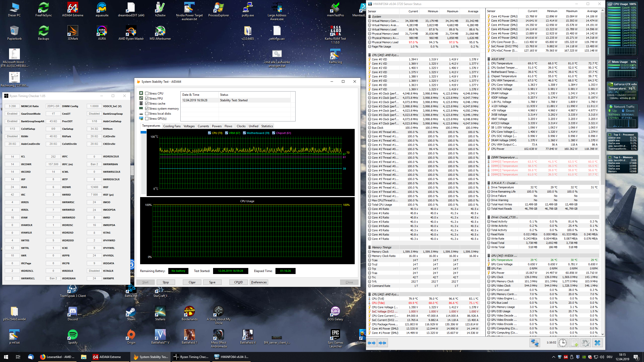Open Preferences in stability test
This screenshot has height=362, width=644.
[259, 282]
